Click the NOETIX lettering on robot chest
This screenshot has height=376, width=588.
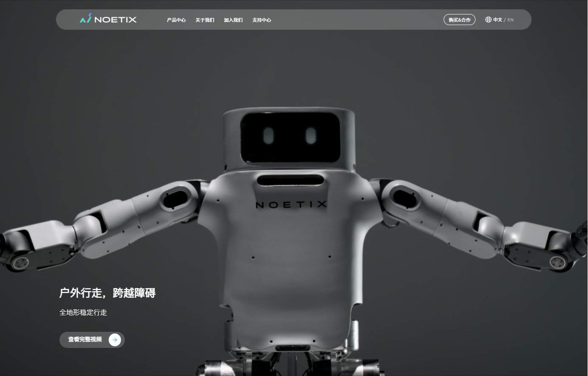click(291, 205)
